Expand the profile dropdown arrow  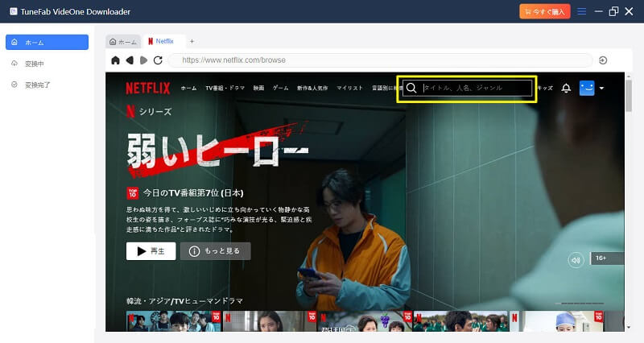[x=601, y=88]
